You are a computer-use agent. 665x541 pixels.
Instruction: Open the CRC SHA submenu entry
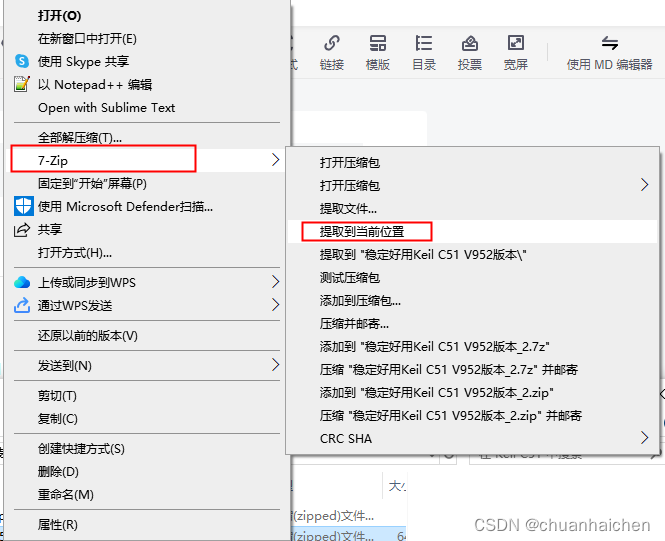point(346,438)
